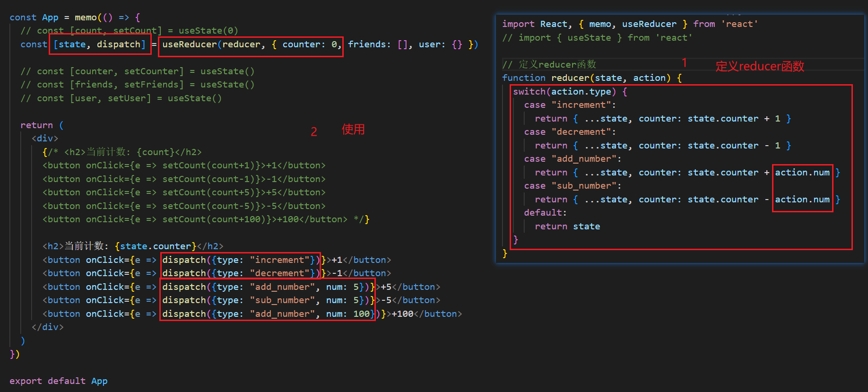
Task: Click the dispatch call with type "increment"
Action: pyautogui.click(x=241, y=260)
